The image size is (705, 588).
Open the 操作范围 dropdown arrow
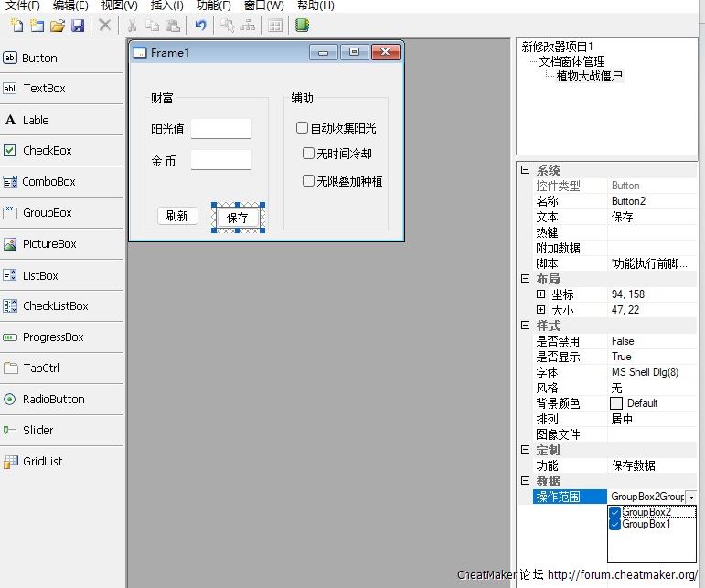click(x=690, y=497)
